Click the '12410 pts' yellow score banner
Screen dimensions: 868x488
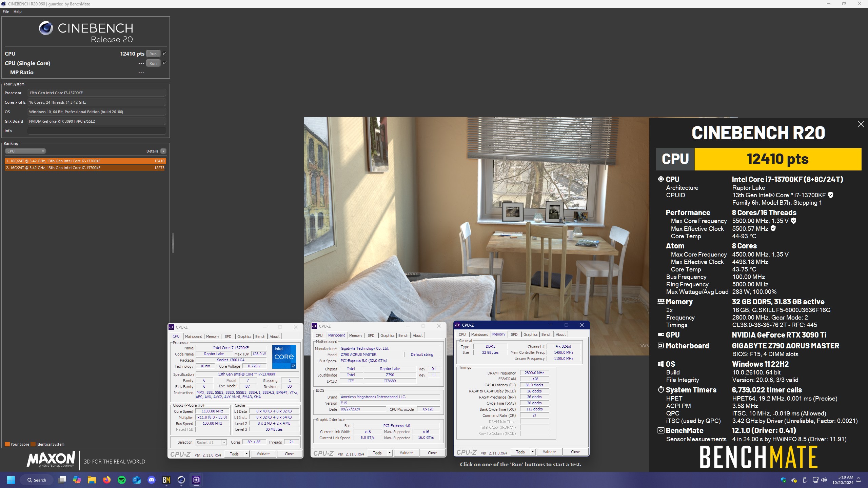coord(778,159)
